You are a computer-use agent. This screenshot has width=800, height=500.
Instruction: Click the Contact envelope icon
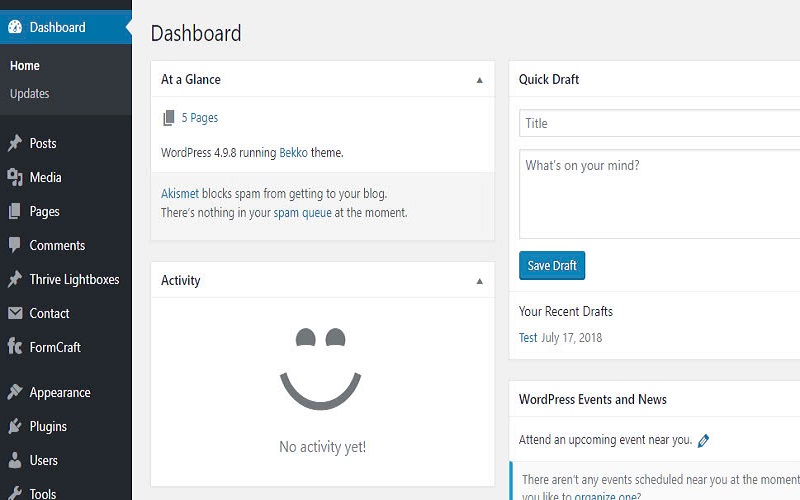[x=15, y=313]
